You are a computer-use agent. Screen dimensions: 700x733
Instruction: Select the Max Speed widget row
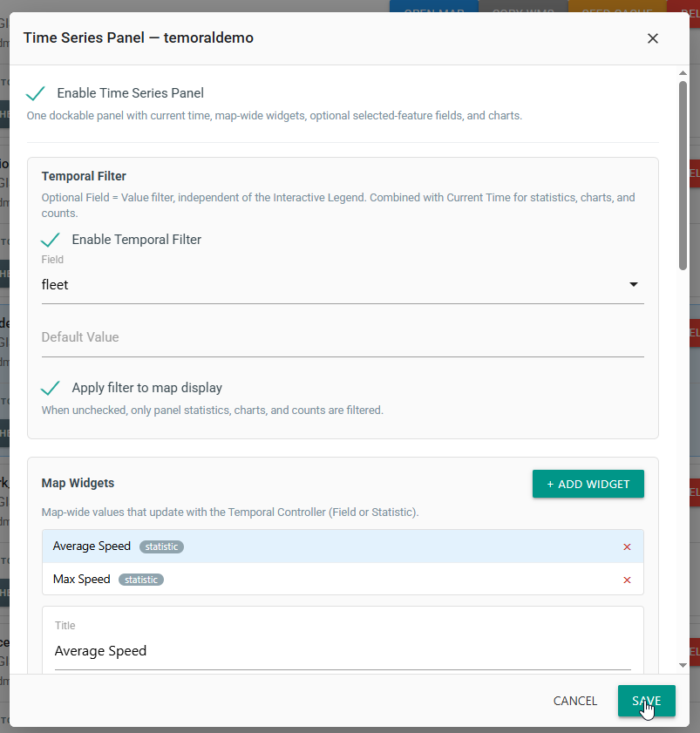tap(343, 580)
